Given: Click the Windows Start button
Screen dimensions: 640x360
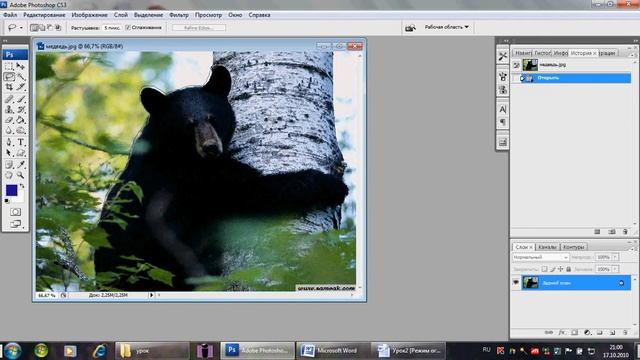Looking at the screenshot, I should click(13, 351).
